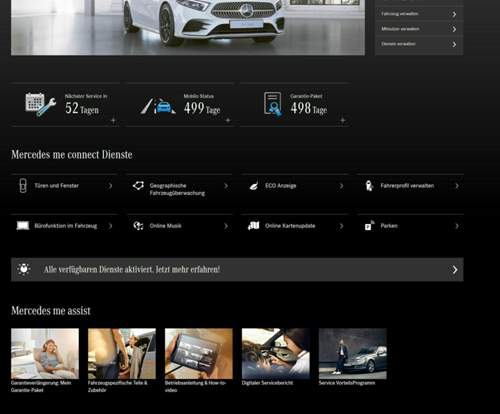The image size is (500, 414).
Task: Click arrow next to Türen und Fenster
Action: (x=110, y=186)
